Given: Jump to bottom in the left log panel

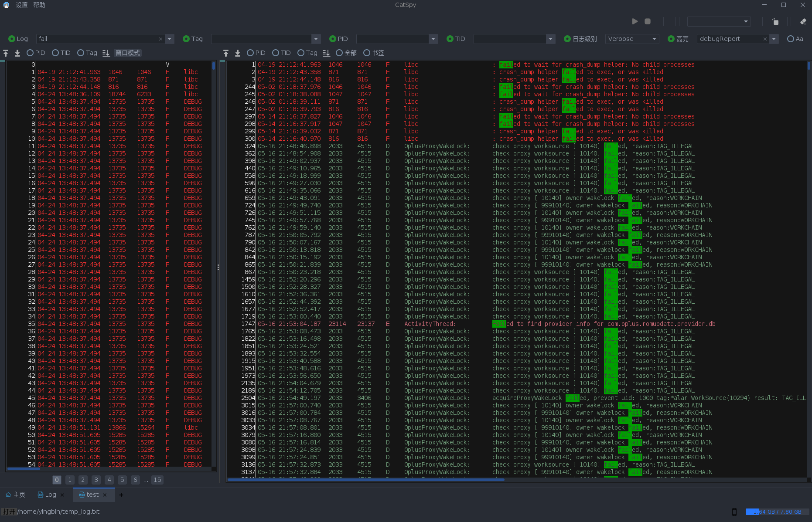Looking at the screenshot, I should pos(17,53).
